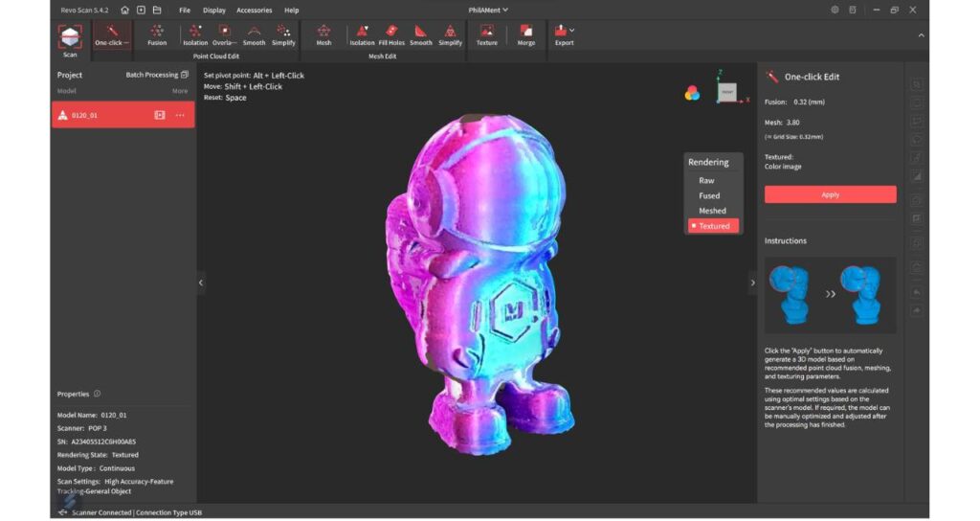Open the Accessories menu
This screenshot has height=521, width=980.
pos(254,10)
